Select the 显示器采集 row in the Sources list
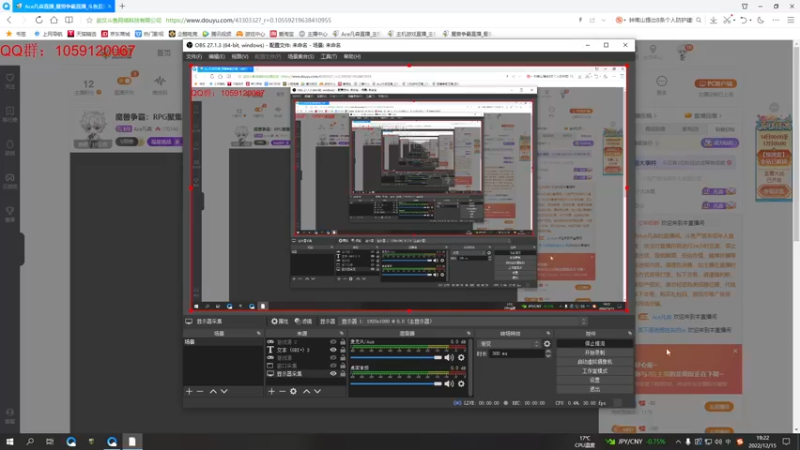 click(306, 374)
